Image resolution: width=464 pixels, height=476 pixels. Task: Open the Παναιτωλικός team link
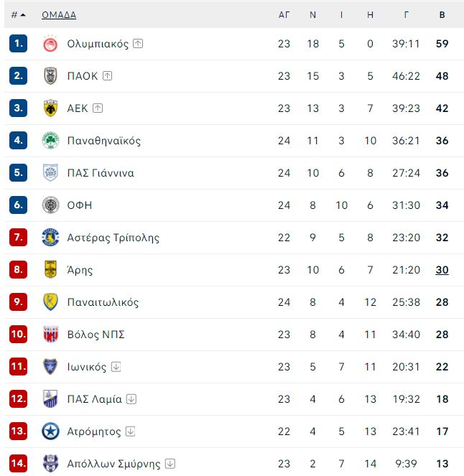click(x=103, y=302)
